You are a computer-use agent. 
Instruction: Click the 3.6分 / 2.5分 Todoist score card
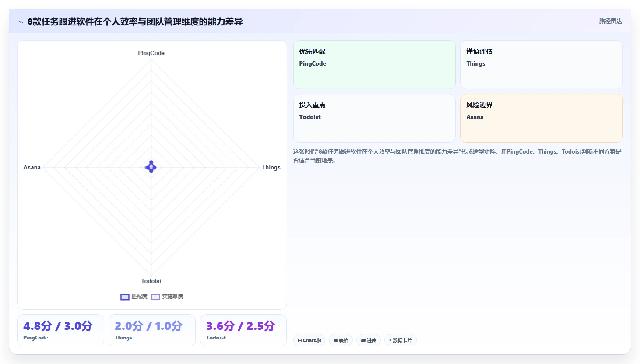243,330
